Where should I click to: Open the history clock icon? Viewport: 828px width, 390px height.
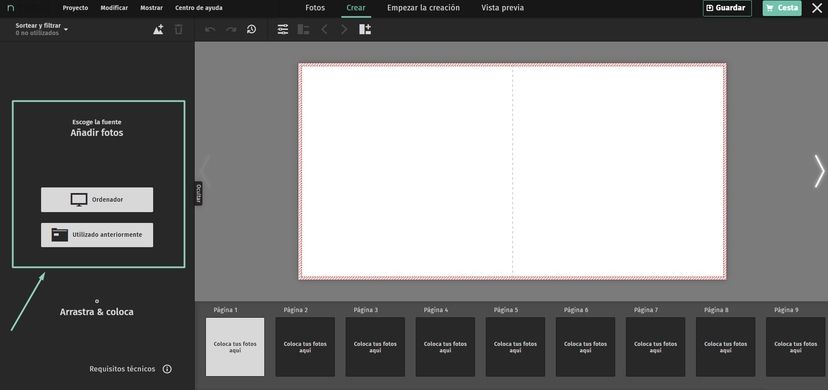click(x=251, y=30)
